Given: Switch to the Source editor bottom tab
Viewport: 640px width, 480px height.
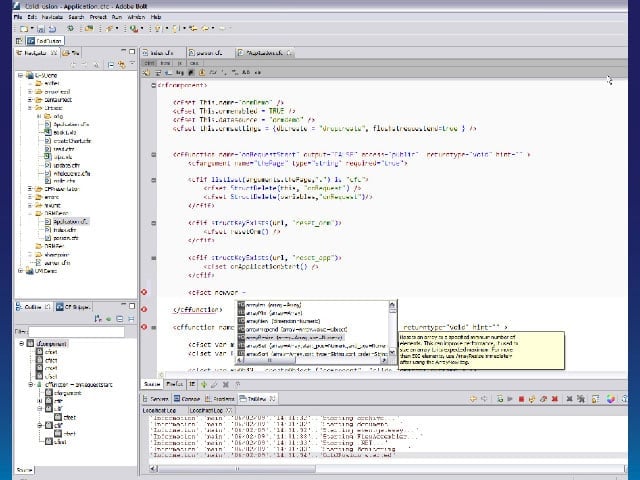Looking at the screenshot, I should pyautogui.click(x=151, y=384).
